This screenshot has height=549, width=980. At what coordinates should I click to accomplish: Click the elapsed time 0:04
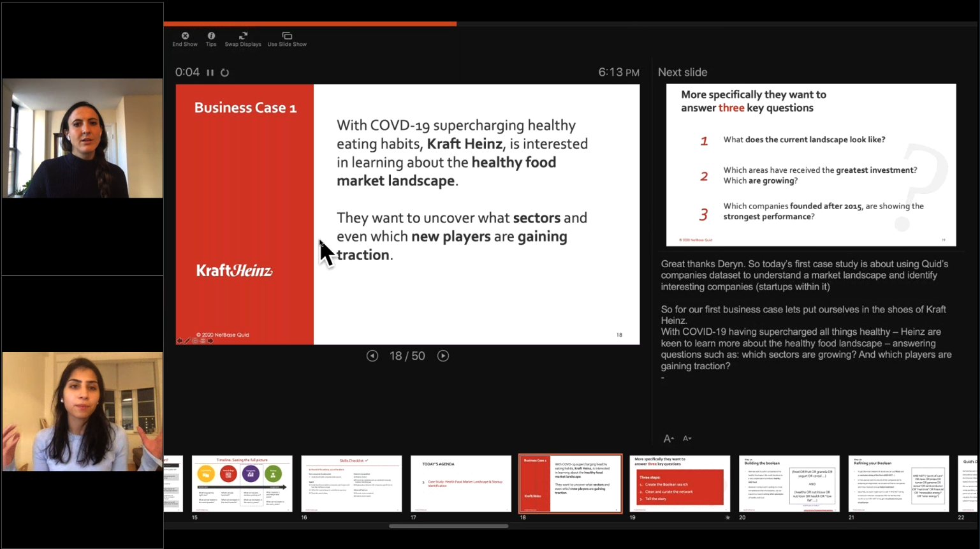pyautogui.click(x=187, y=72)
